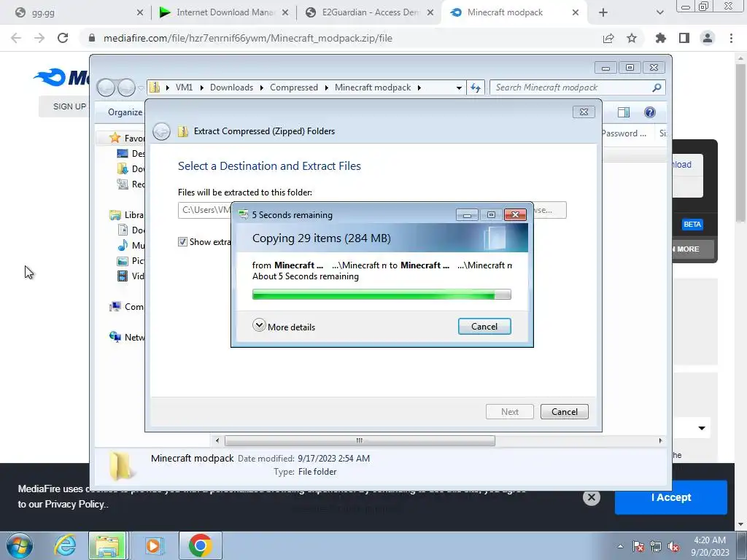
Task: Select Desktop in Explorer navigation pane
Action: click(131, 153)
